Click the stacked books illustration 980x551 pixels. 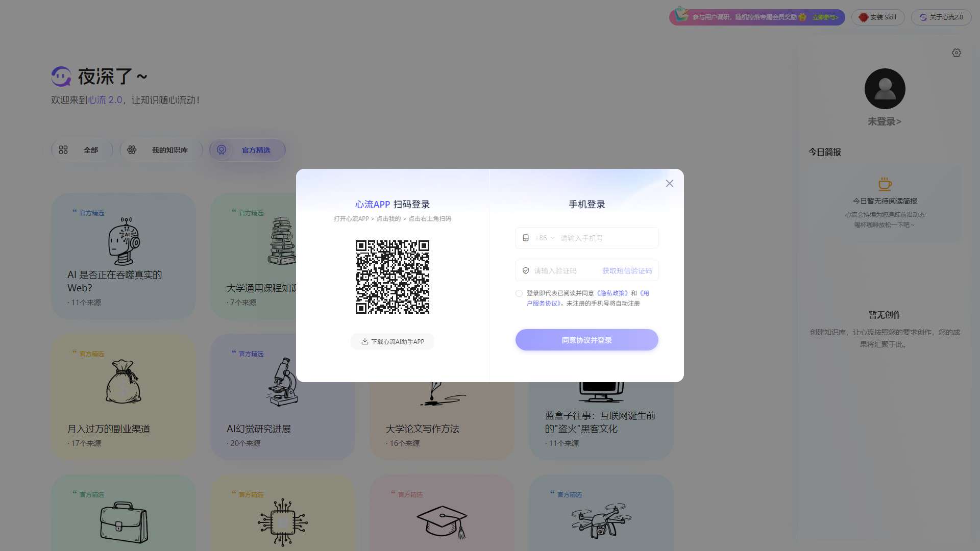[282, 241]
